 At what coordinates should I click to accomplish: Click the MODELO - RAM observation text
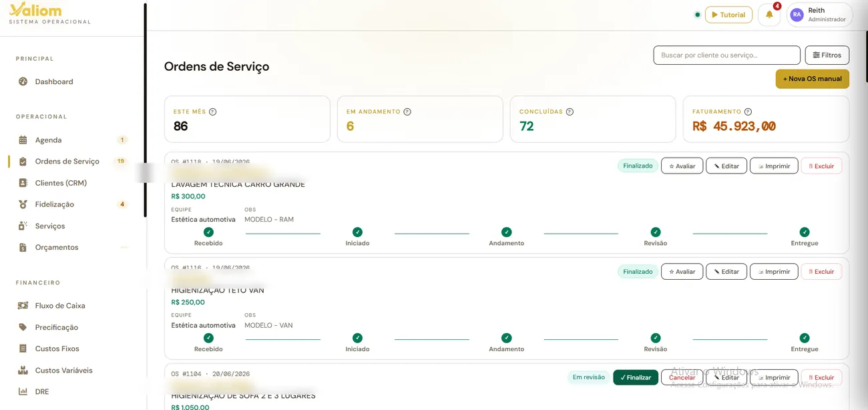pos(269,220)
